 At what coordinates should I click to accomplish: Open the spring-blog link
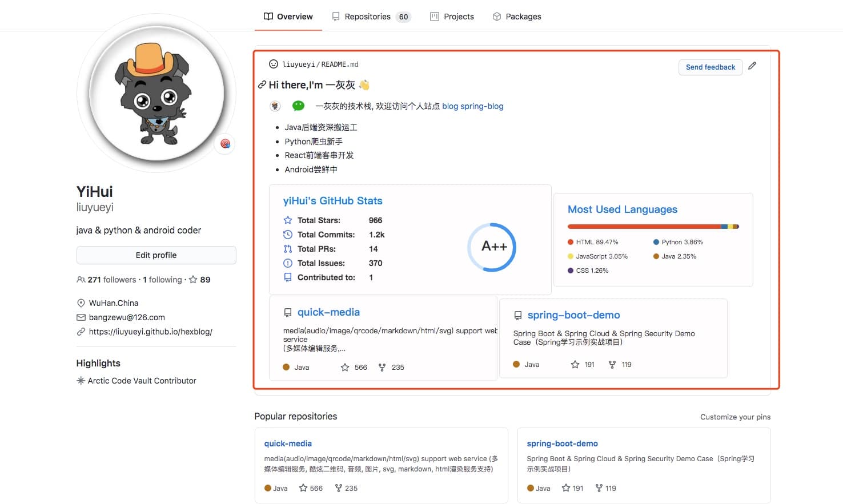point(482,106)
